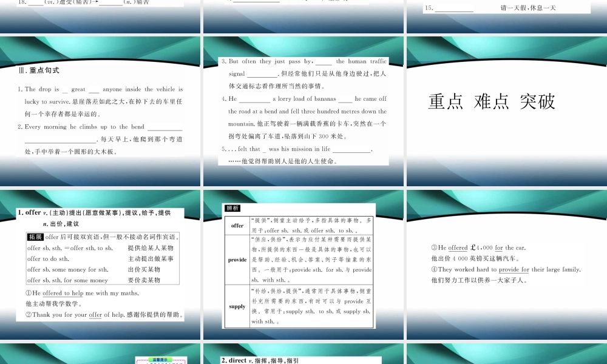Click the description starting '"补给,供给,提供",通常用于'
The height and width of the screenshot is (364, 607).
point(311,306)
